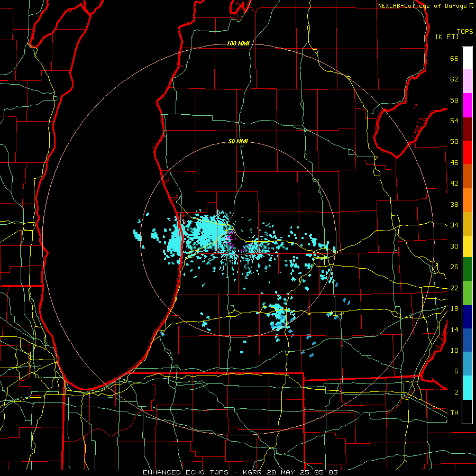This screenshot has height=476, width=476.
Task: Click the '22' legend value label
Action: (454, 288)
